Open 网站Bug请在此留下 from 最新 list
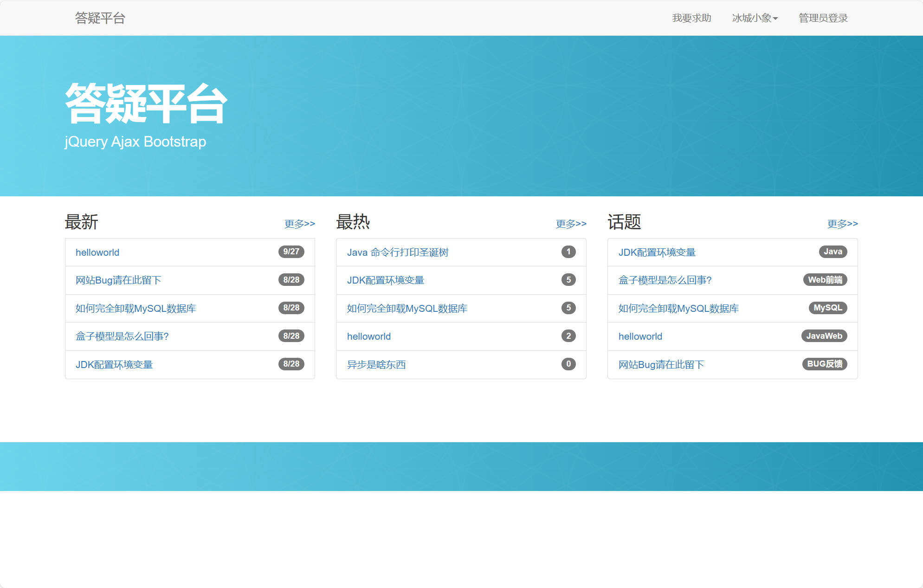Image resolution: width=923 pixels, height=588 pixels. (119, 280)
